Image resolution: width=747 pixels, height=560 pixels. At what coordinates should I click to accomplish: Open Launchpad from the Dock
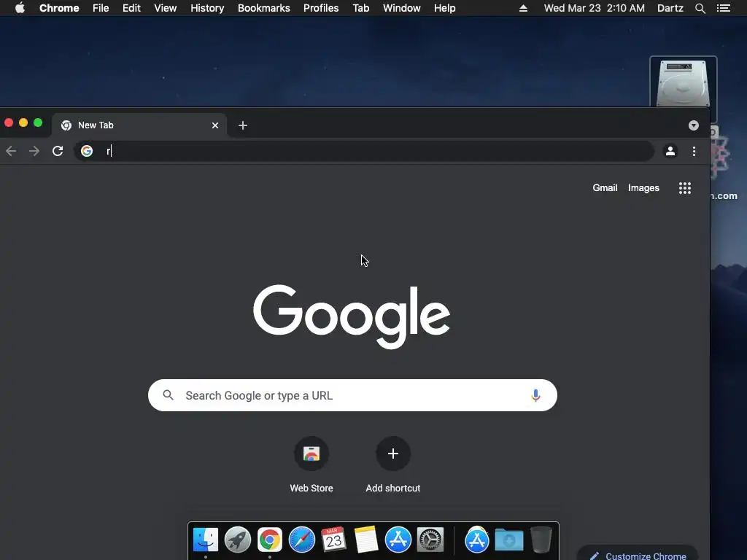click(x=238, y=540)
